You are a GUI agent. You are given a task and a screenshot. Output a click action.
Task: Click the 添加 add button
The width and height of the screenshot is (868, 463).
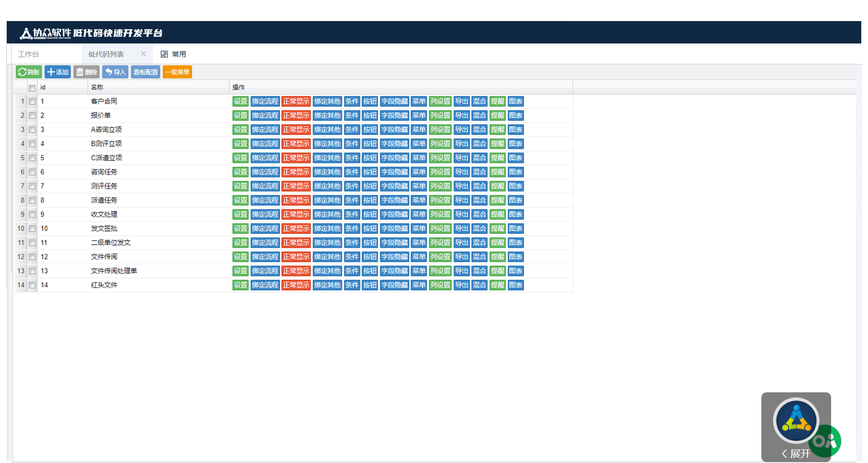pos(57,72)
